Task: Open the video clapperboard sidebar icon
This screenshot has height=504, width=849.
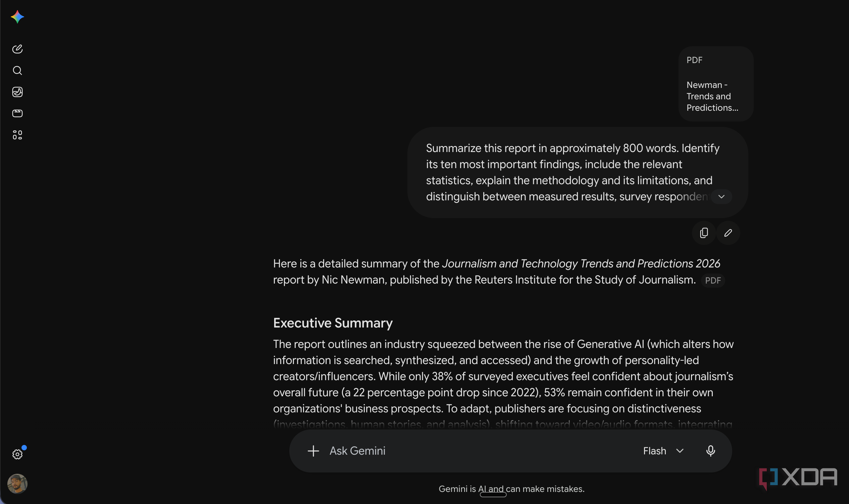Action: 17,113
